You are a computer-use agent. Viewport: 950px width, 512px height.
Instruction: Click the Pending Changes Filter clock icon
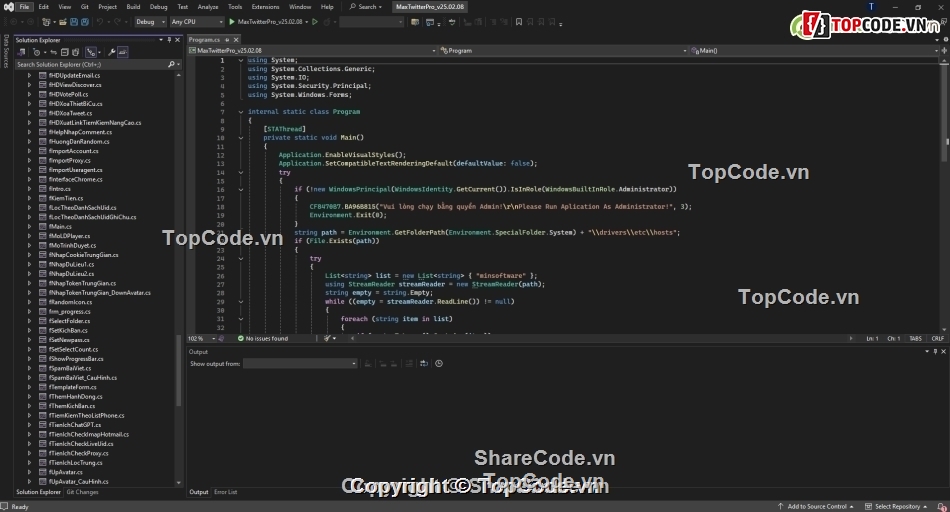(36, 52)
